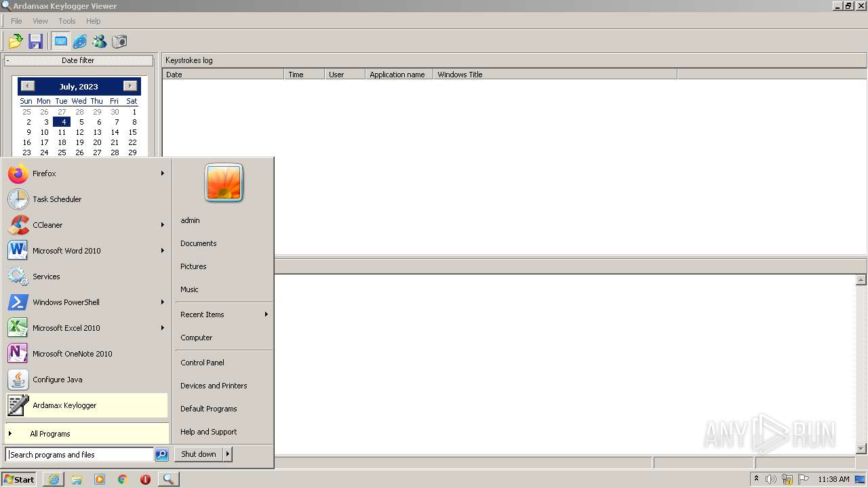
Task: Open the File menu
Action: click(16, 21)
